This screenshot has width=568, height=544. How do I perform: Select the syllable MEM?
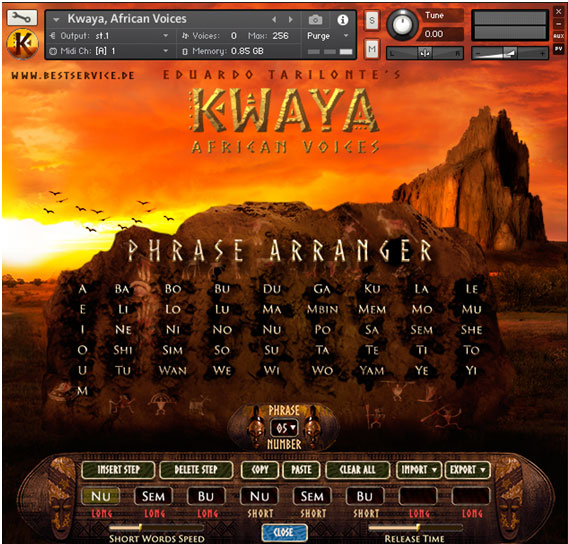(x=372, y=309)
